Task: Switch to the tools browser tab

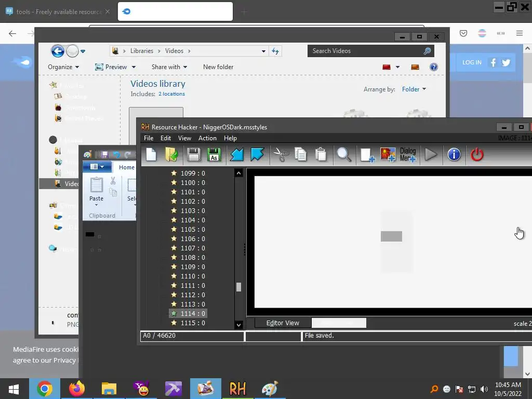Action: tap(58, 11)
